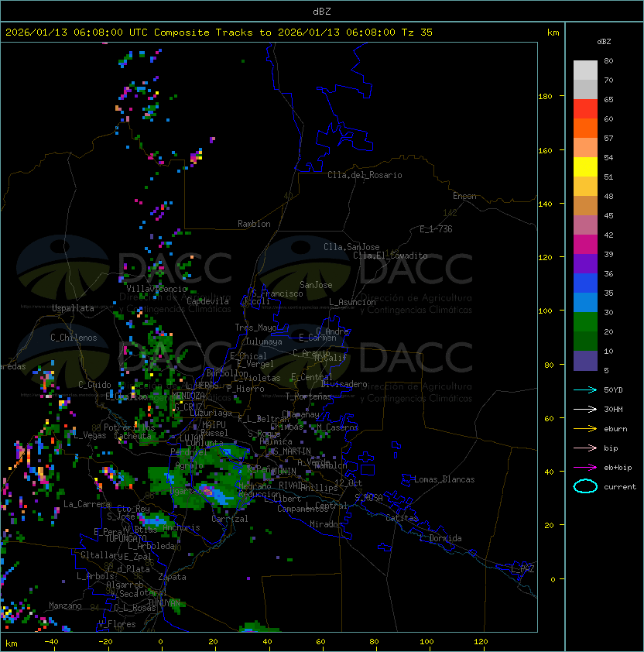Click the TUNUYAN label
The image size is (644, 652).
point(164,603)
